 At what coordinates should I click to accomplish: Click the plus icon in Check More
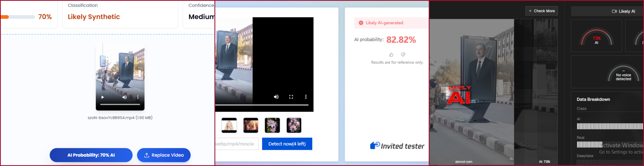tap(530, 11)
